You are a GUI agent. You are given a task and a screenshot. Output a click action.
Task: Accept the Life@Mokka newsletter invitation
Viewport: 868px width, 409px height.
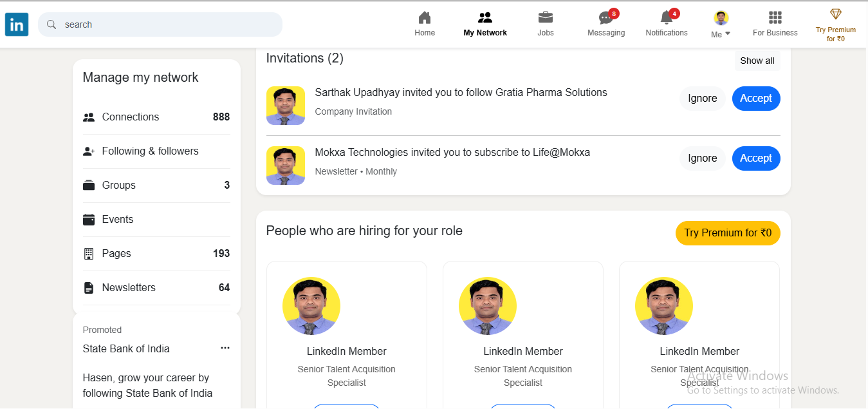tap(756, 158)
